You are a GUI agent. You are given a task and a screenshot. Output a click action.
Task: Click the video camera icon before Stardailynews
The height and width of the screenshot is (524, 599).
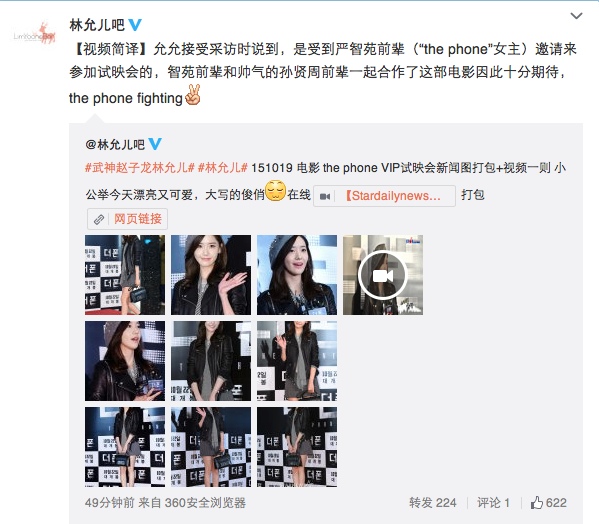325,196
